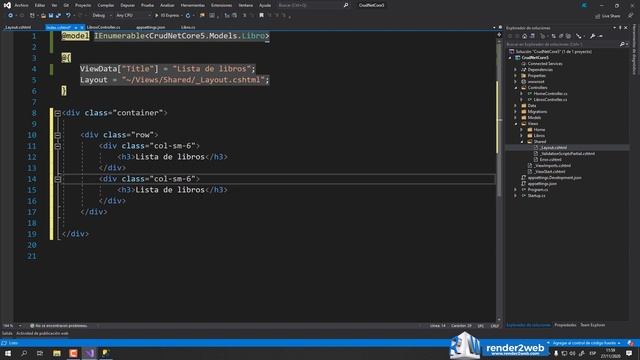Open the Proyecto menu
The height and width of the screenshot is (360, 640).
click(x=83, y=5)
